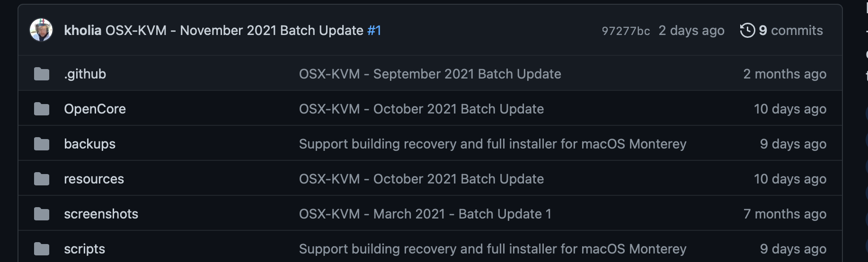This screenshot has width=868, height=262.
Task: Click the .github folder icon
Action: click(x=42, y=74)
